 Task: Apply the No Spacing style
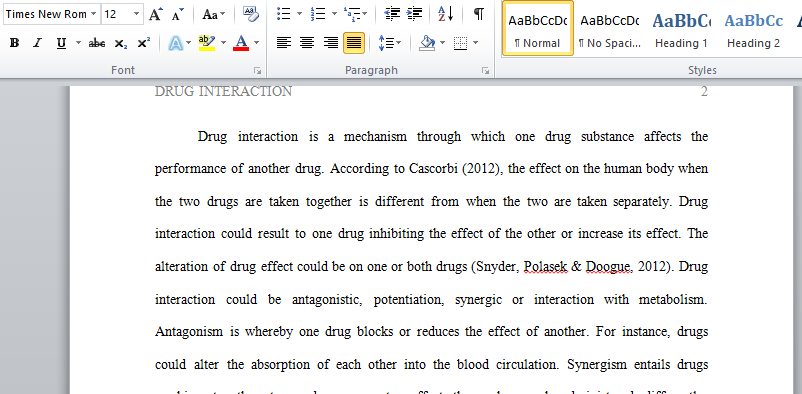coord(609,28)
